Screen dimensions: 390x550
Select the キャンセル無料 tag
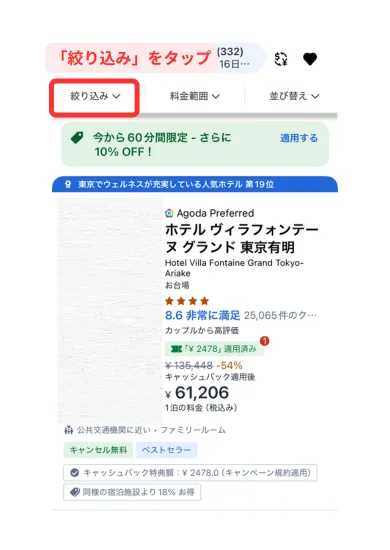98,450
